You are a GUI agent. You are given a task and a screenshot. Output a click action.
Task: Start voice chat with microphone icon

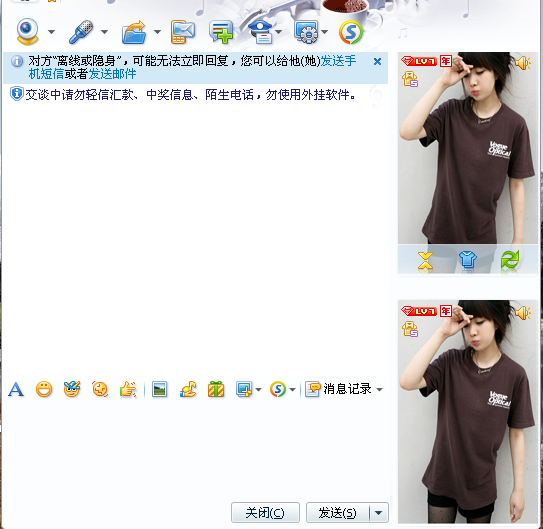tap(81, 32)
